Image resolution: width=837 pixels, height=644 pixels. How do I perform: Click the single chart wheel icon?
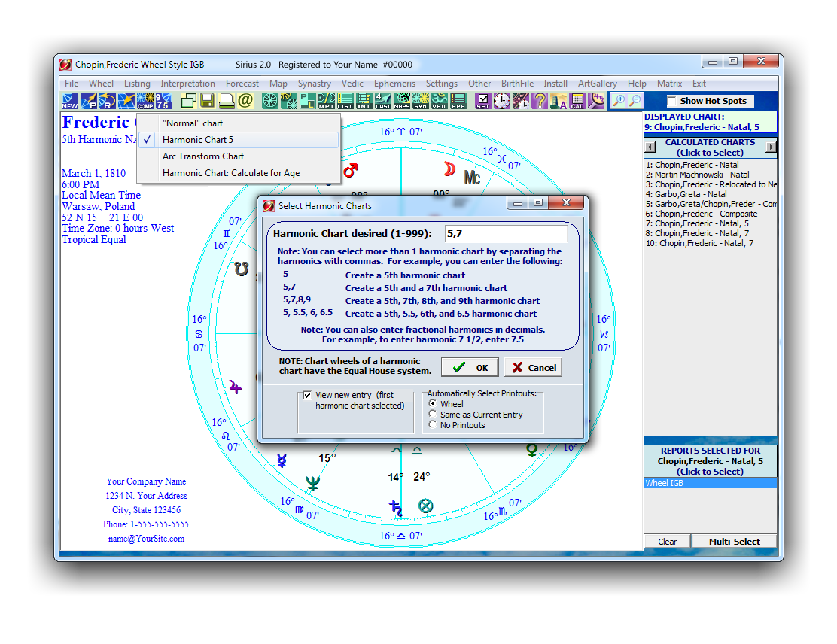270,101
